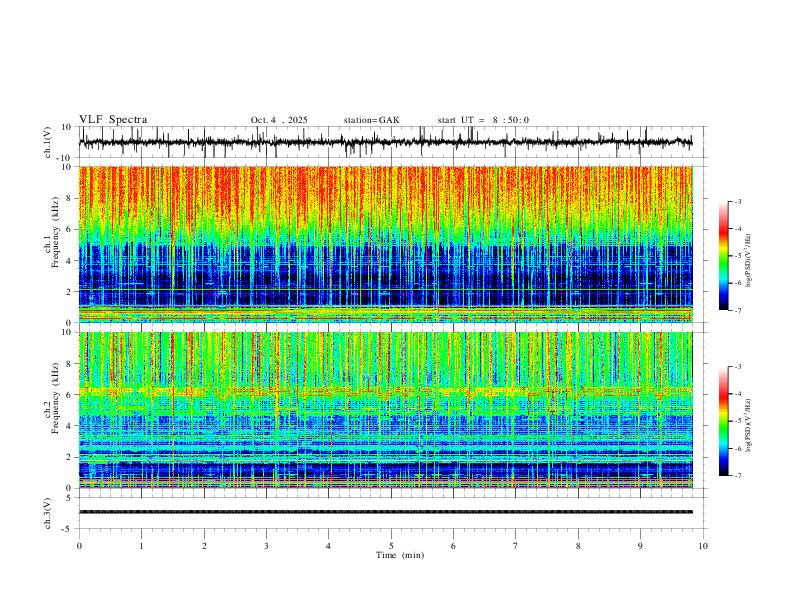Click the "4" kHz tick on ch.2 frequency axis

[x=70, y=426]
